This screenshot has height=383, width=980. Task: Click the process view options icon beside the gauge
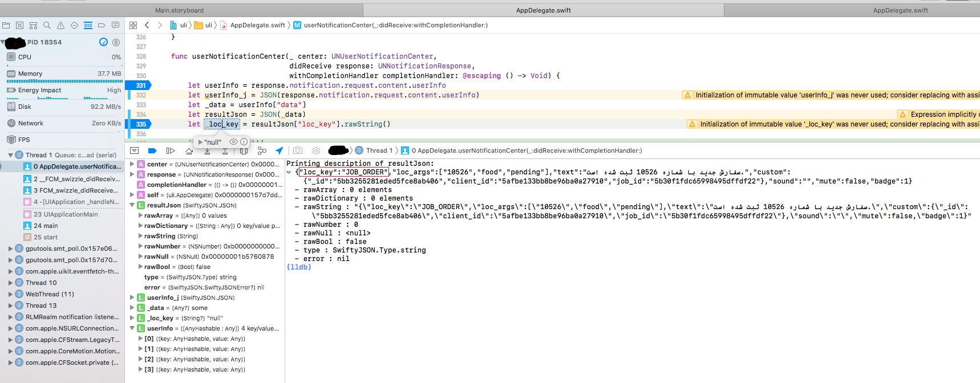(116, 42)
